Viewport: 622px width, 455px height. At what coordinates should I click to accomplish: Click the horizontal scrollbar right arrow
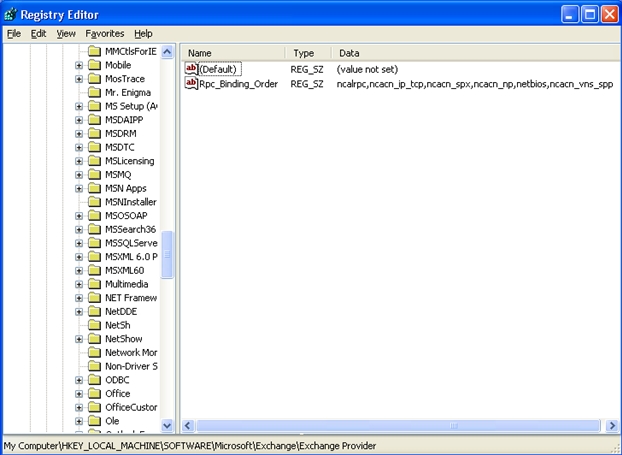612,426
